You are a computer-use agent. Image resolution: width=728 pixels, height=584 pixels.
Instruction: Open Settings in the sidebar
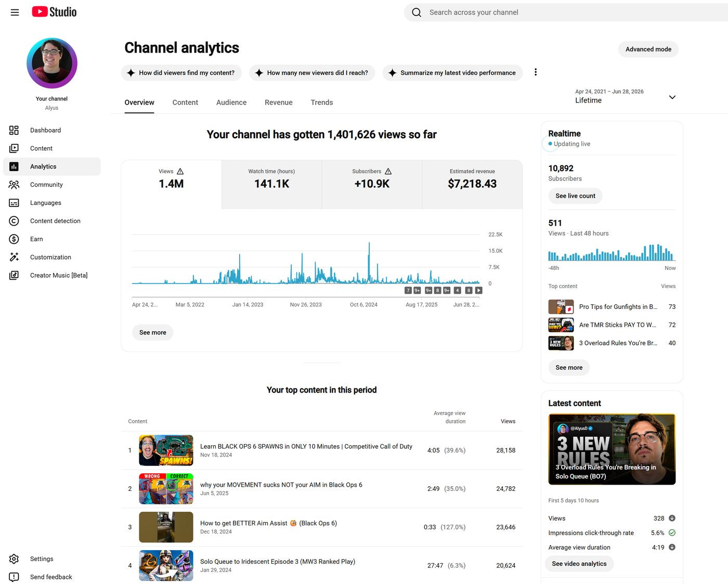[52, 559]
